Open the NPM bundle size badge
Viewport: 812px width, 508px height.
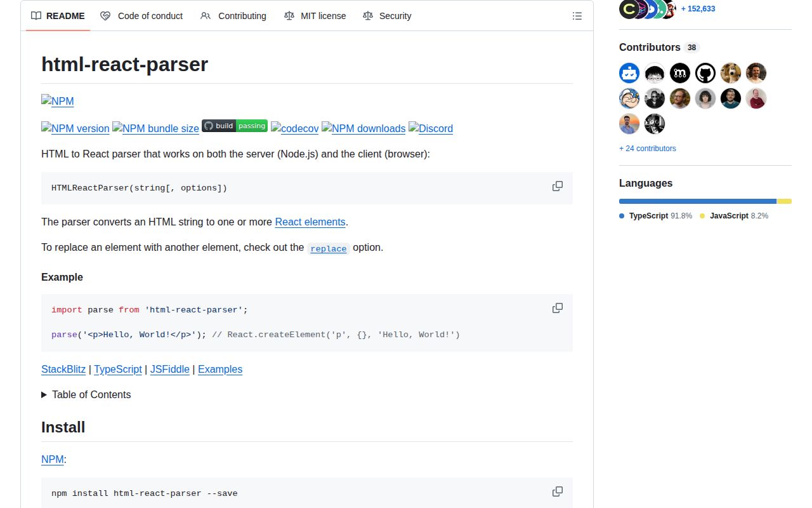pos(155,128)
